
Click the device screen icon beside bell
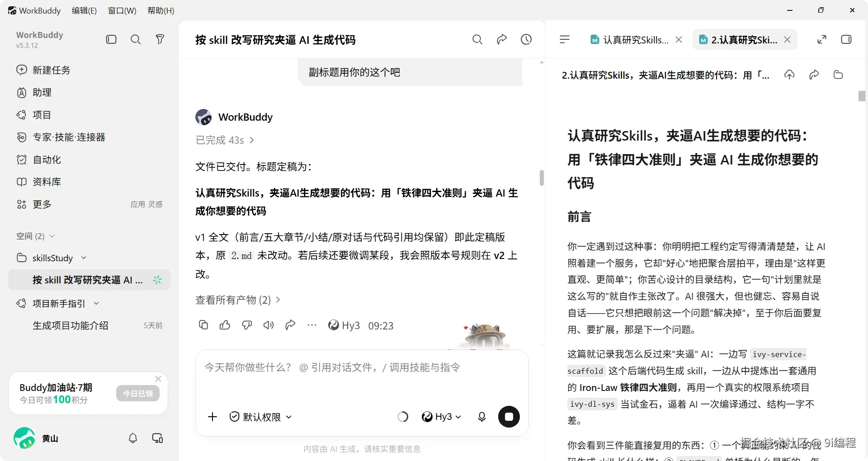(x=157, y=438)
